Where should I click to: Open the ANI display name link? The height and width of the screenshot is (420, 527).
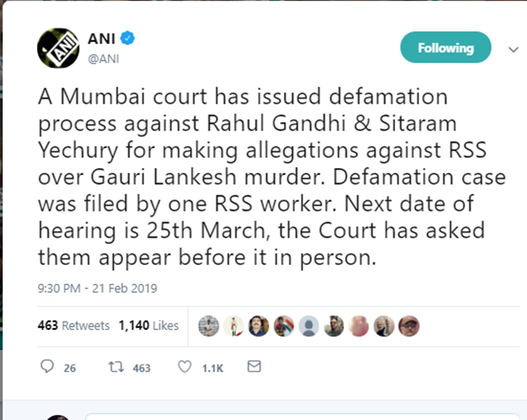coord(102,39)
